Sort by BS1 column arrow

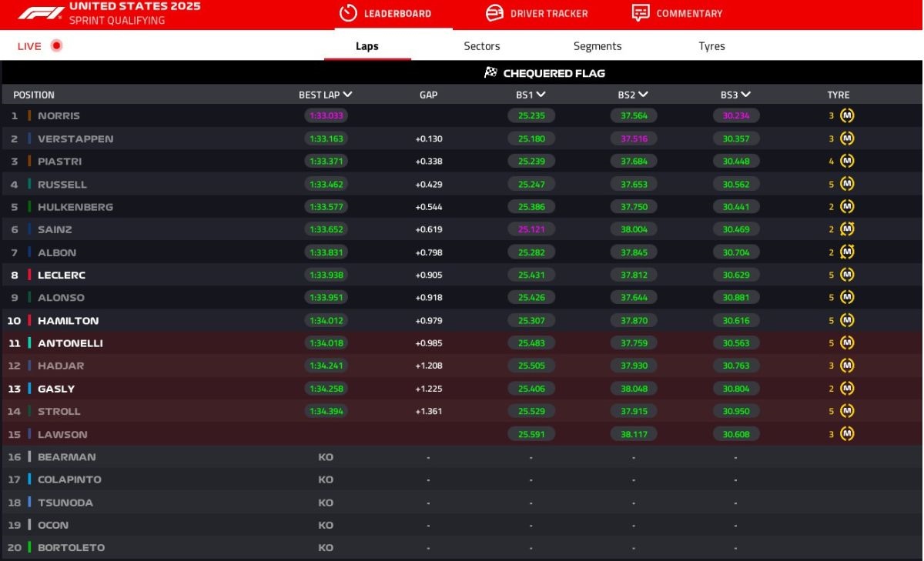[x=541, y=95]
